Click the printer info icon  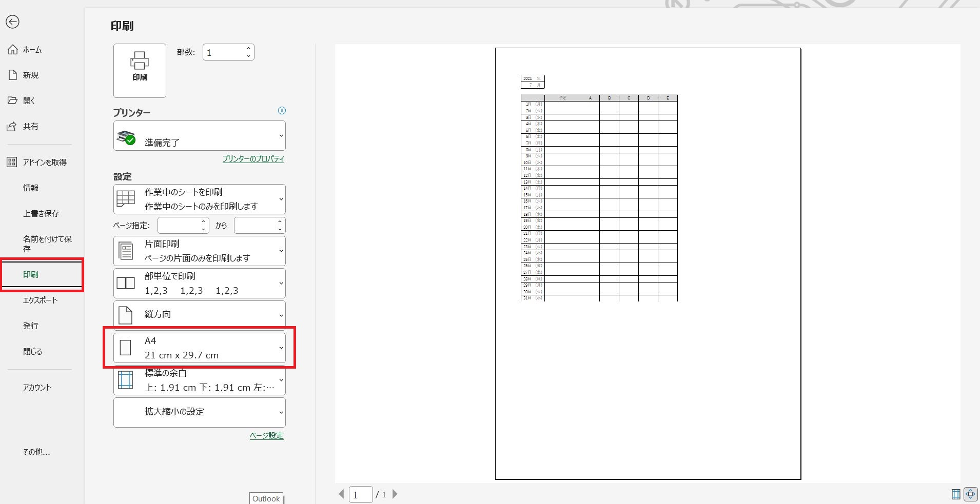coord(281,111)
